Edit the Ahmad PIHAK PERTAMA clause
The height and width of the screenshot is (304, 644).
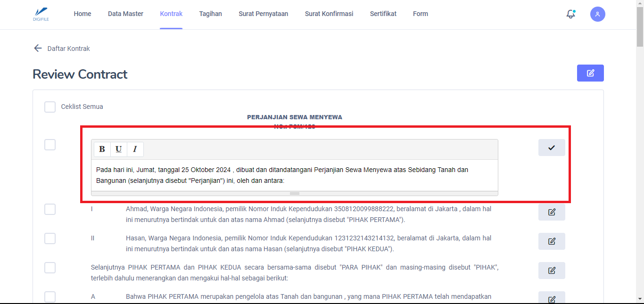click(x=552, y=212)
